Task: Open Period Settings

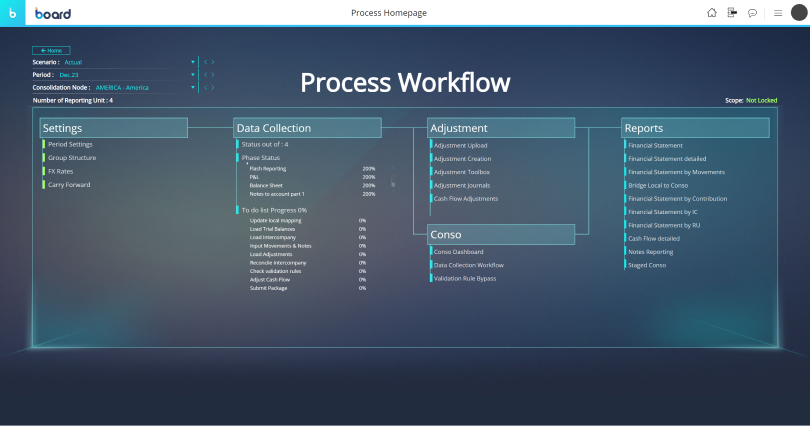Action: (70, 145)
